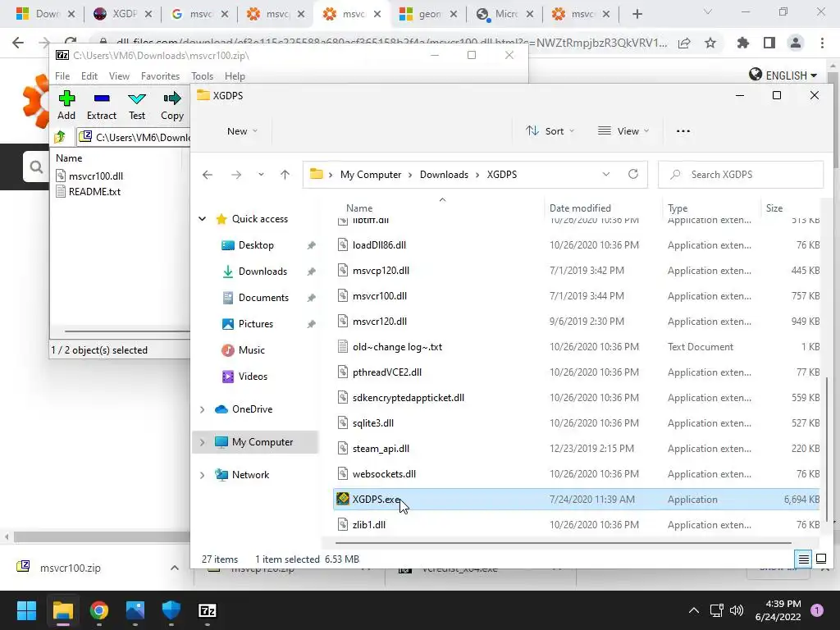Select msvcr100.dll in the XGDPS folder
Screen dimensions: 840x630
click(x=576, y=295)
